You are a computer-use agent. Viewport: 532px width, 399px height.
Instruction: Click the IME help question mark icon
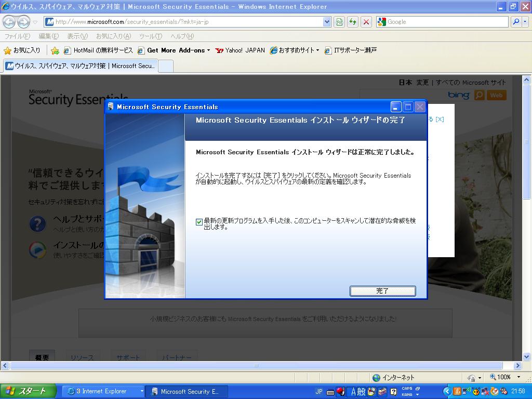click(x=394, y=392)
